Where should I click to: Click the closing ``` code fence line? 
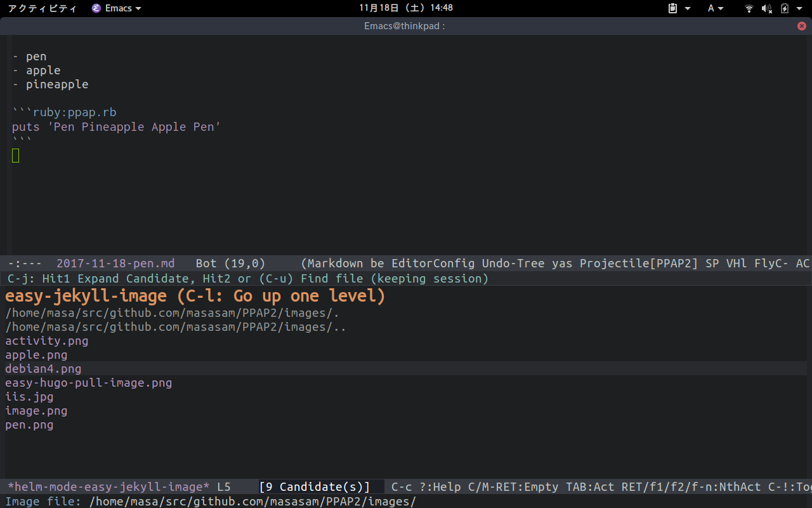point(22,140)
